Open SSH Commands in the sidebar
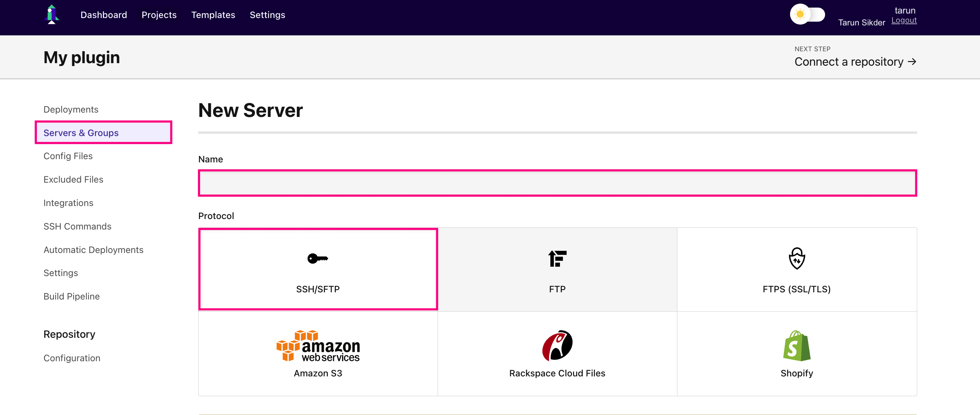Screen dimensions: 980x415 77,227
